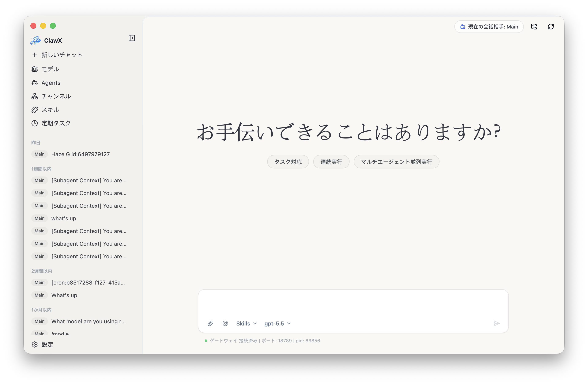Click the pid: 63856 status text
This screenshot has width=588, height=385.
(308, 341)
